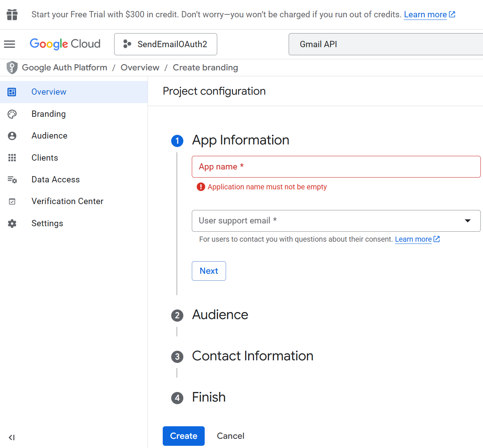Select Overview in the sidebar
Screen dimensions: 483x448
pos(49,92)
